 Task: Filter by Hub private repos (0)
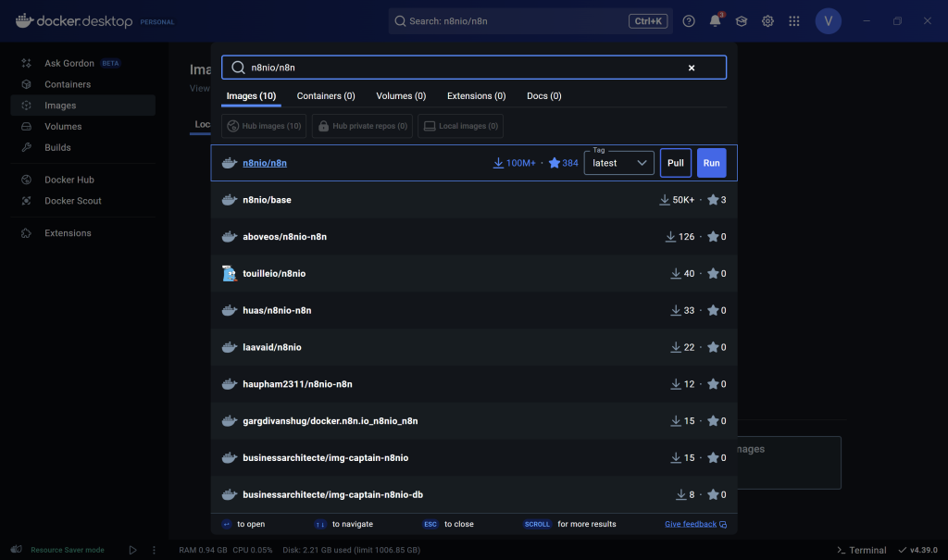tap(362, 126)
